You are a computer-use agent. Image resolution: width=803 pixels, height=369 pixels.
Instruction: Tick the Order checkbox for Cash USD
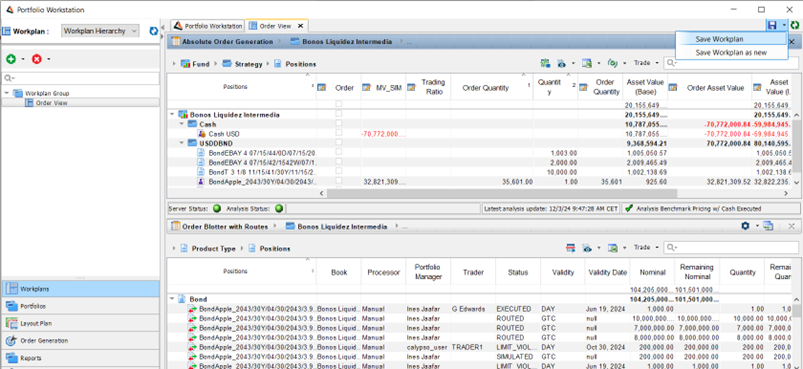[338, 134]
